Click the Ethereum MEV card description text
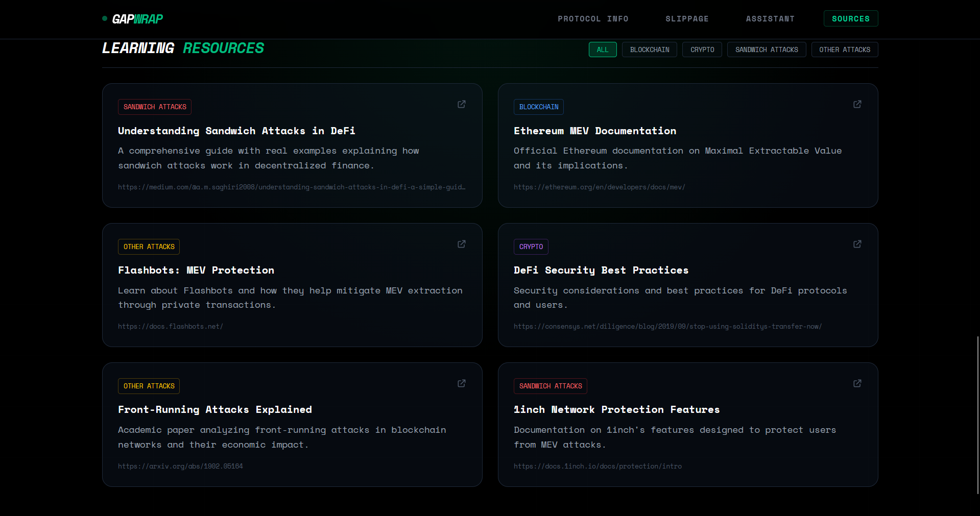Screen dimensions: 980x516 tap(678, 158)
